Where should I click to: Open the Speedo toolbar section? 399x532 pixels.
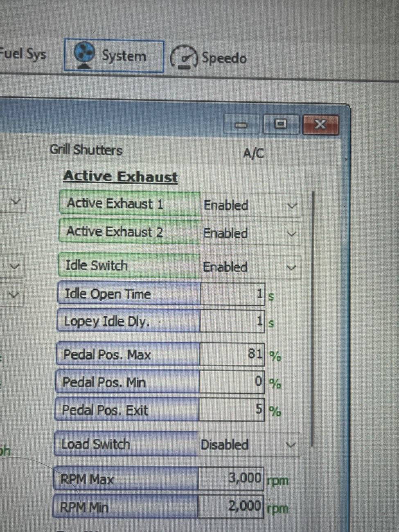209,58
